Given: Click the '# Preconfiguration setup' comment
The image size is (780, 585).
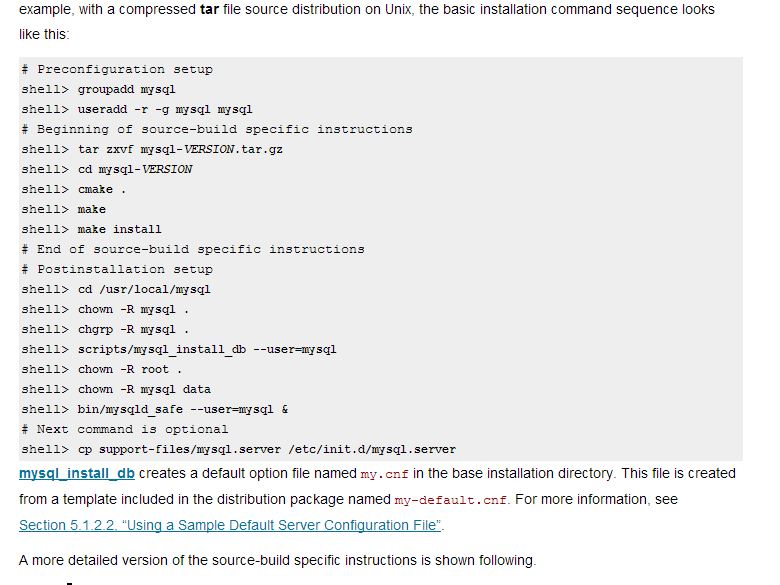Looking at the screenshot, I should 117,69.
